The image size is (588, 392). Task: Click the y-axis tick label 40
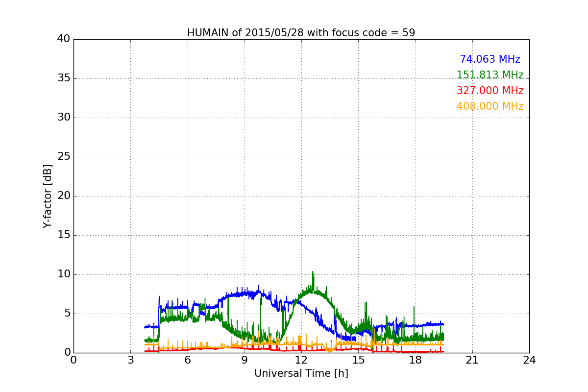click(64, 39)
